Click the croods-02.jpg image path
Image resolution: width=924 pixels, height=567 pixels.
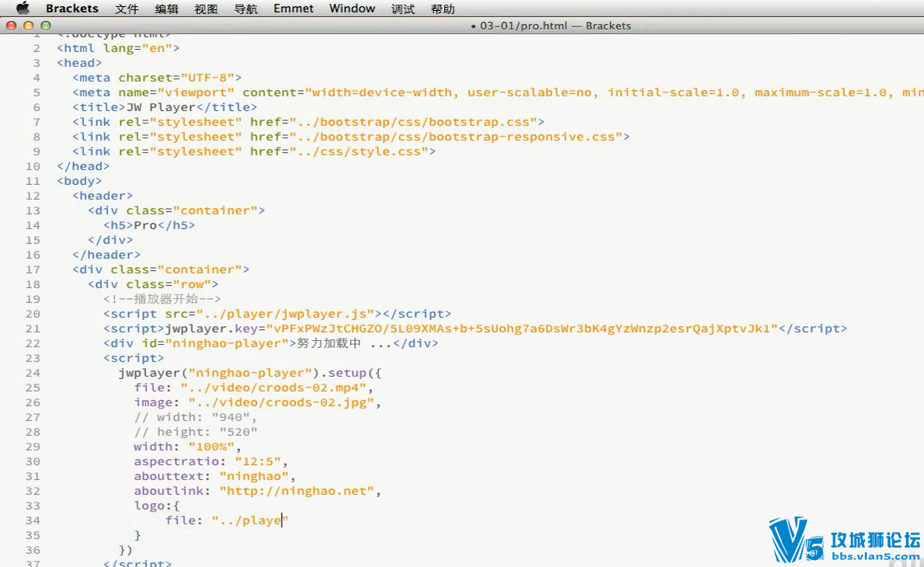[x=281, y=402]
